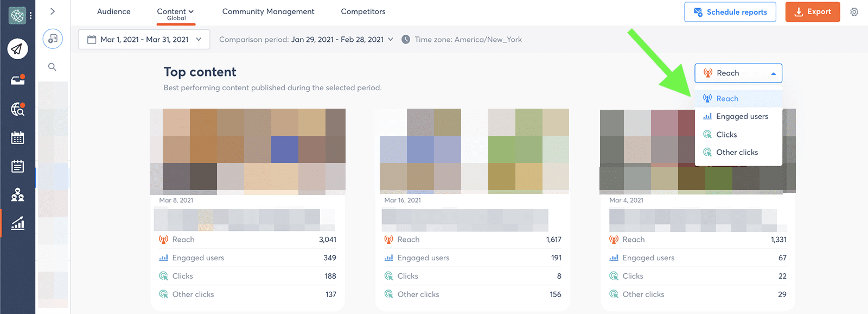This screenshot has width=868, height=314.
Task: Open the calendar grid icon in sidebar
Action: click(x=17, y=137)
